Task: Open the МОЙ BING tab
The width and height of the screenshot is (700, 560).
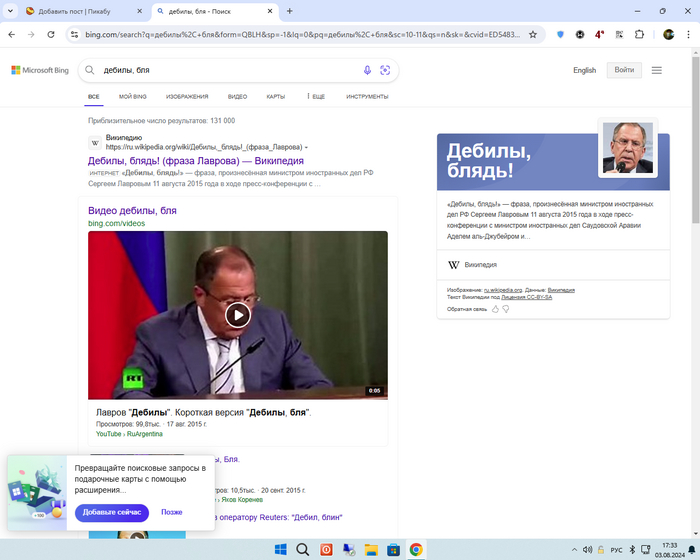Action: coord(133,96)
